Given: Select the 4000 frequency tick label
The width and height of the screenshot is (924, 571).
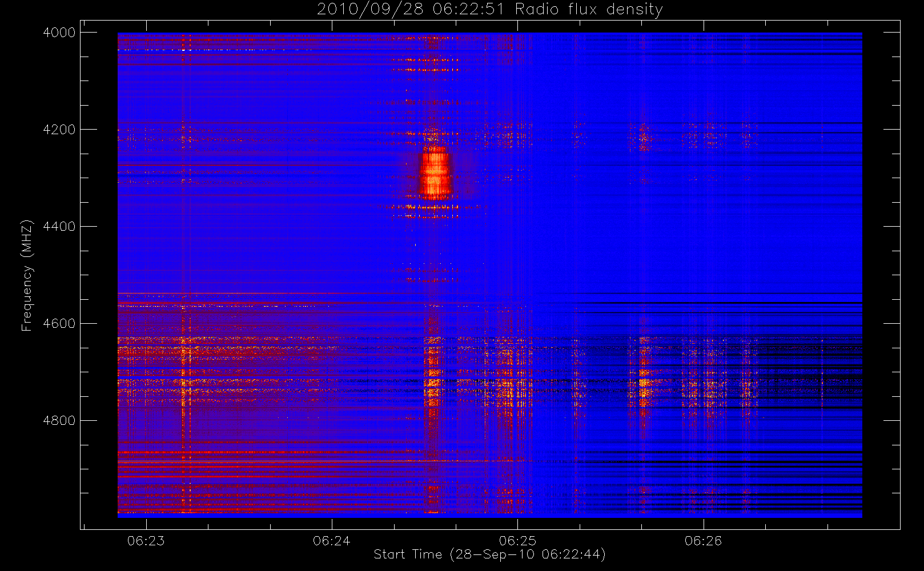Looking at the screenshot, I should [59, 33].
